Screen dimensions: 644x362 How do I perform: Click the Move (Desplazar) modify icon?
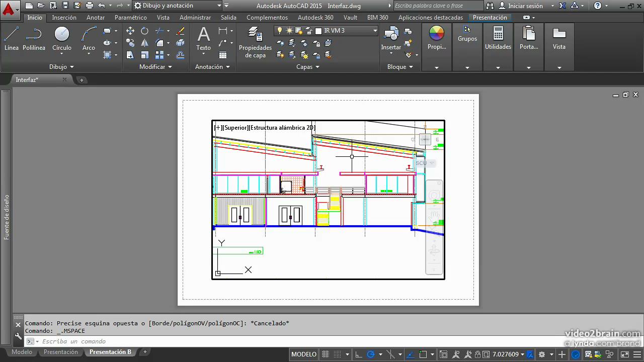(x=130, y=31)
